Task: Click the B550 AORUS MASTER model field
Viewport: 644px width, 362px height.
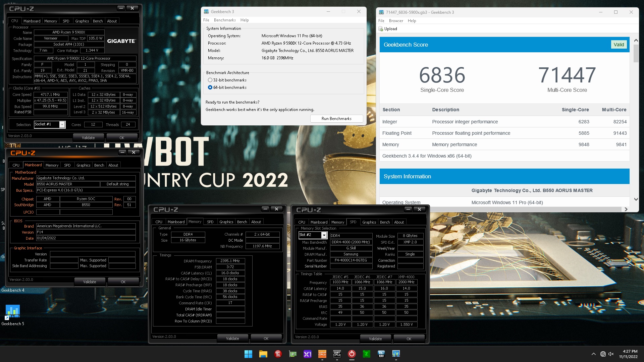Action: (68, 184)
